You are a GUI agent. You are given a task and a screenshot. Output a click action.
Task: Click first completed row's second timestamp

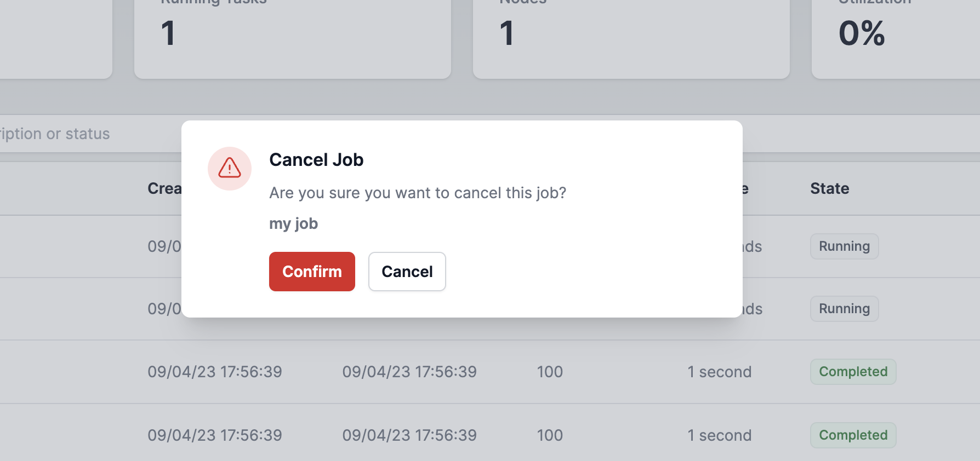pyautogui.click(x=409, y=372)
